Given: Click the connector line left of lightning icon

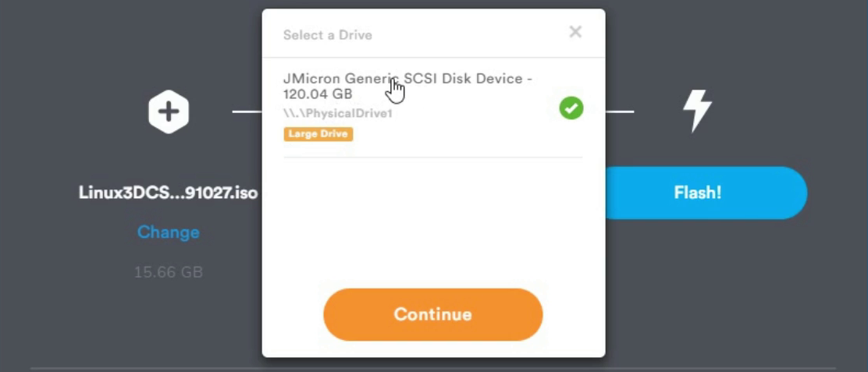Looking at the screenshot, I should (620, 112).
